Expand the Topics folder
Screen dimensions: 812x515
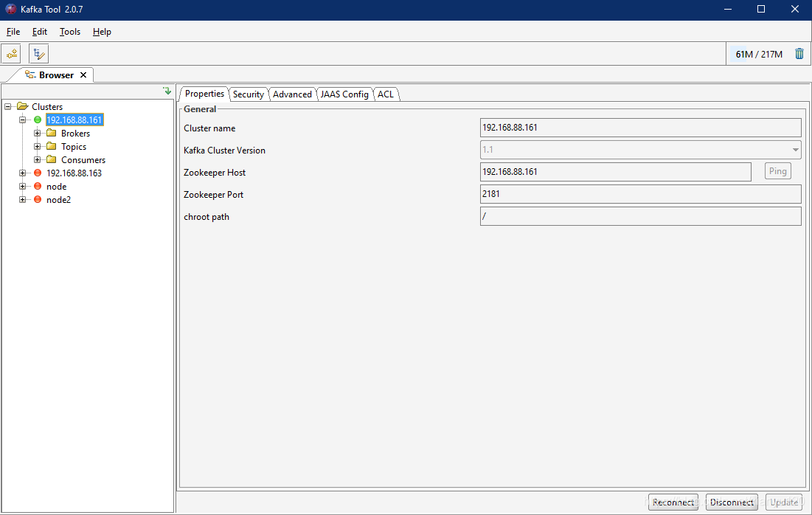37,147
